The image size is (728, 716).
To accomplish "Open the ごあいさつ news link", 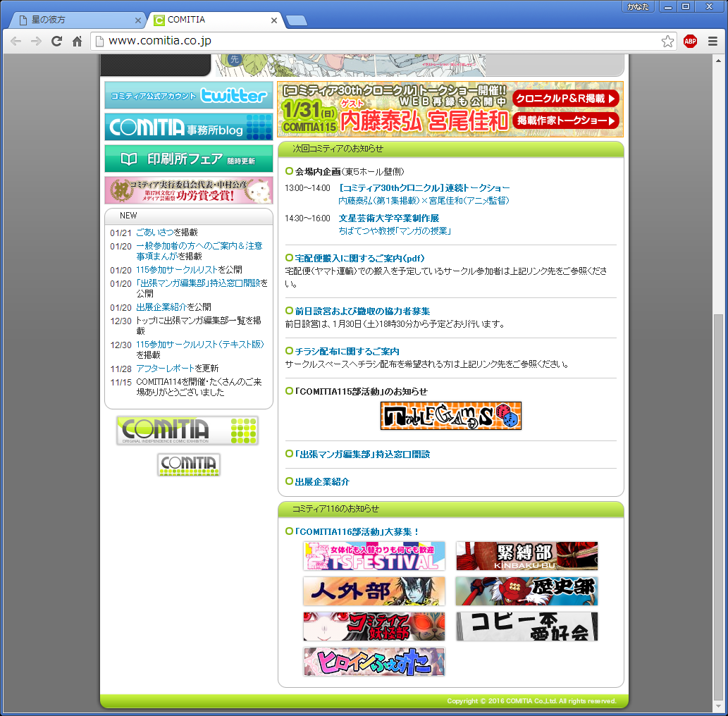I will tap(154, 233).
